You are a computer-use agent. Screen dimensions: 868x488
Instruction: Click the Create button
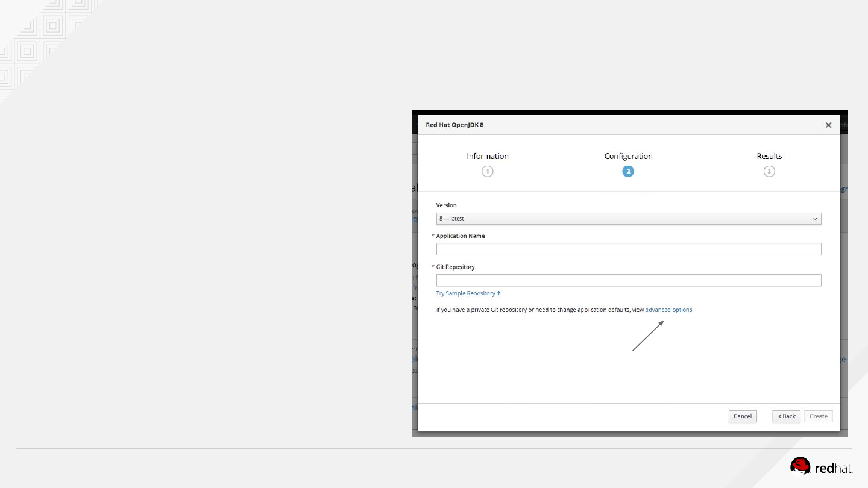click(x=819, y=416)
